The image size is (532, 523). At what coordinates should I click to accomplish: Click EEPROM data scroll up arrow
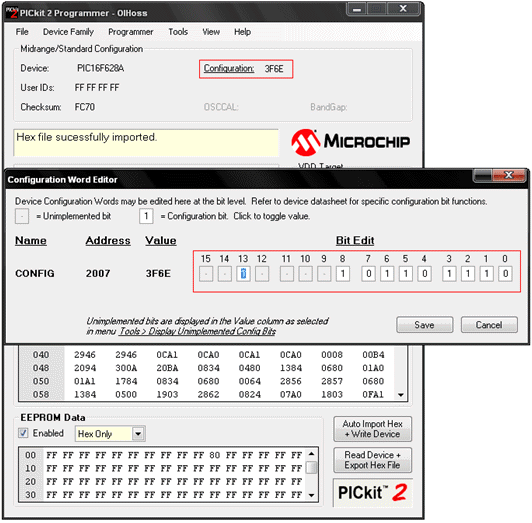(x=311, y=454)
